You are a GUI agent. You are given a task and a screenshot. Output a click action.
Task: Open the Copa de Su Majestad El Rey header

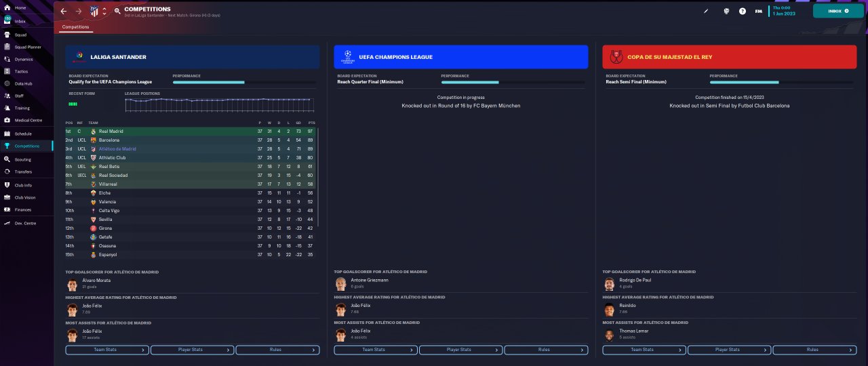click(x=730, y=57)
